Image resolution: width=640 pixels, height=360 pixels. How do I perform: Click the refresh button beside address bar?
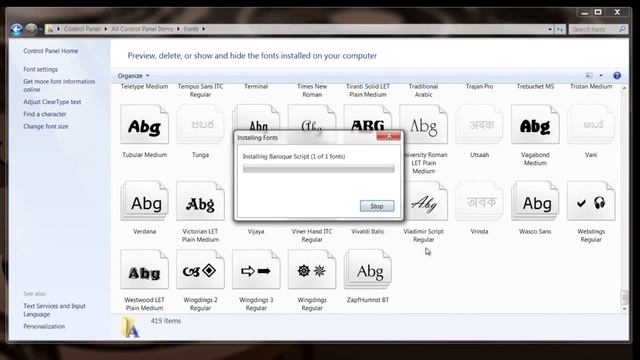(x=560, y=29)
